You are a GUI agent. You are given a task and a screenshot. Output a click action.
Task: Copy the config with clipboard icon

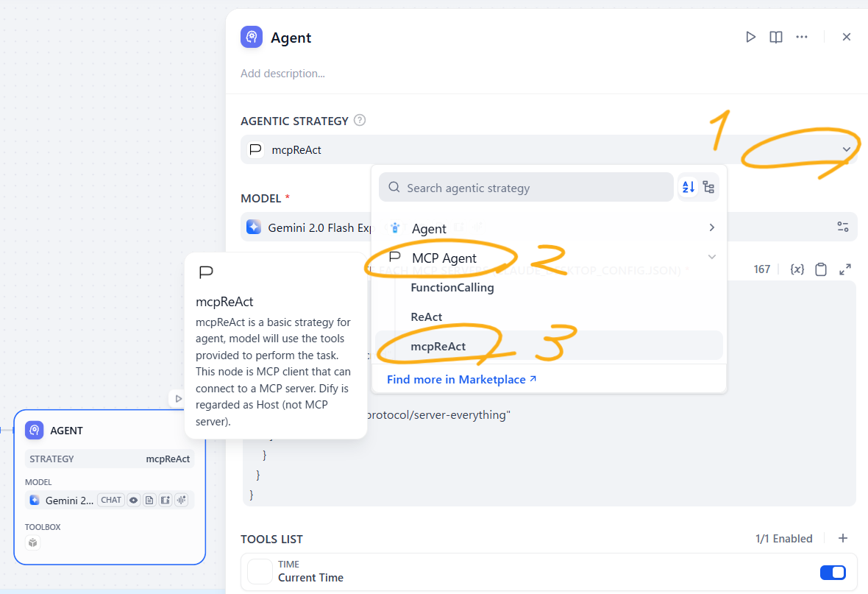click(821, 269)
